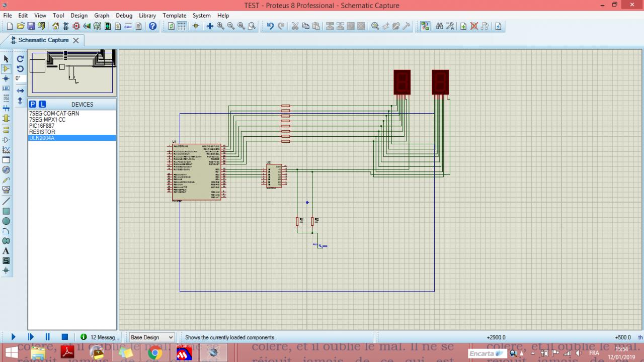This screenshot has width=644, height=362.
Task: Open the PCB Layout icon
Action: (x=76, y=26)
